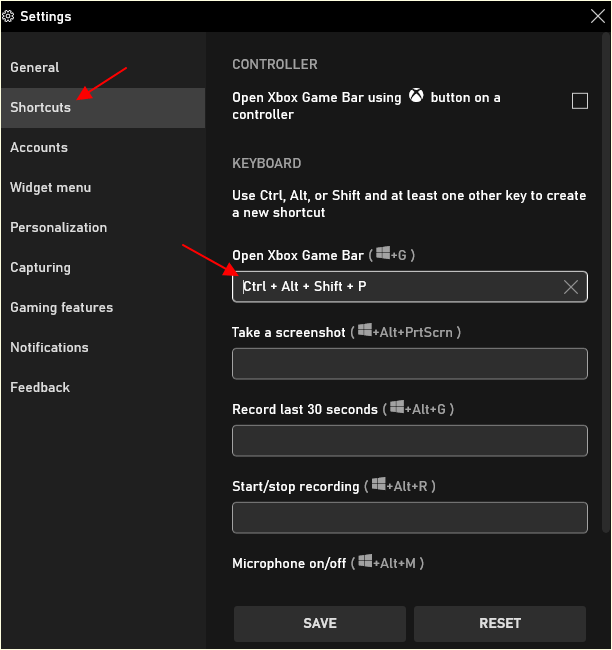Go to Accounts settings
Viewport: 612px width, 650px height.
(103, 147)
